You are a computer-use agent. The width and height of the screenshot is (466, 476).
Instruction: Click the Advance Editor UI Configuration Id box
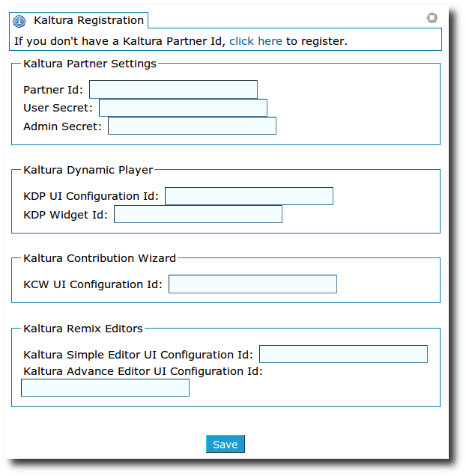pyautogui.click(x=105, y=388)
